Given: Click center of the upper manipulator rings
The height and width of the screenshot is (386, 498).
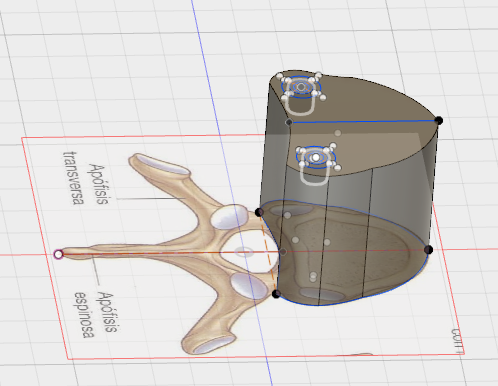Looking at the screenshot, I should tap(301, 87).
